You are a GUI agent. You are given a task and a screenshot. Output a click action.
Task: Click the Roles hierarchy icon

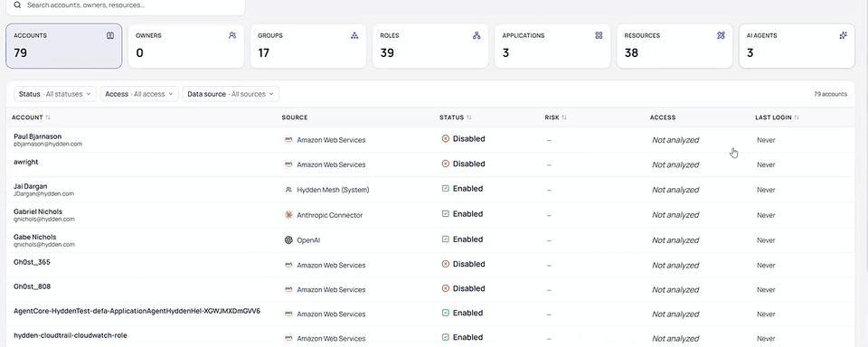476,35
